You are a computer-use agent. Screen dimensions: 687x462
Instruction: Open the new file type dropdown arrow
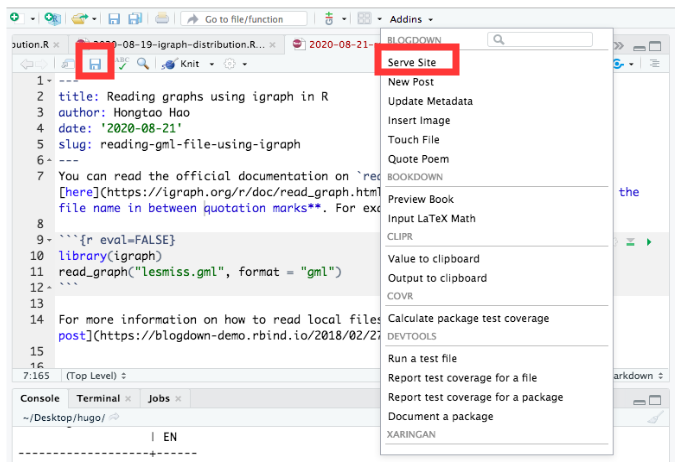32,19
